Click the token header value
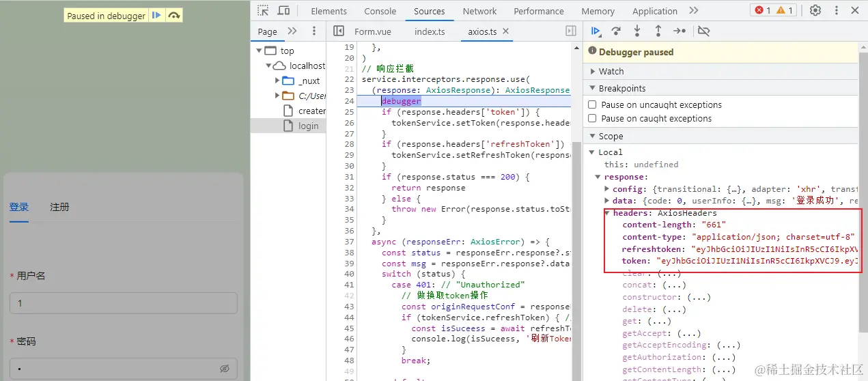Screen dimensions: 868x381 [x=756, y=261]
